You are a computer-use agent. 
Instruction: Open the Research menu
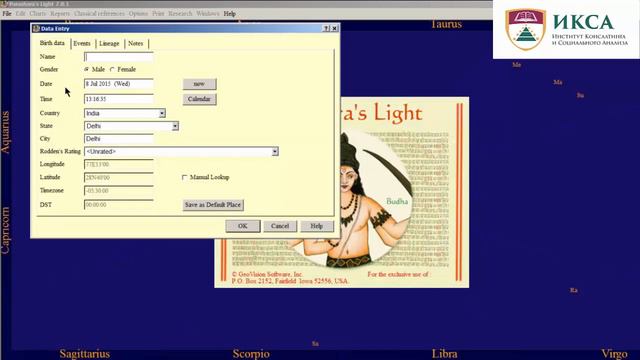coord(180,13)
